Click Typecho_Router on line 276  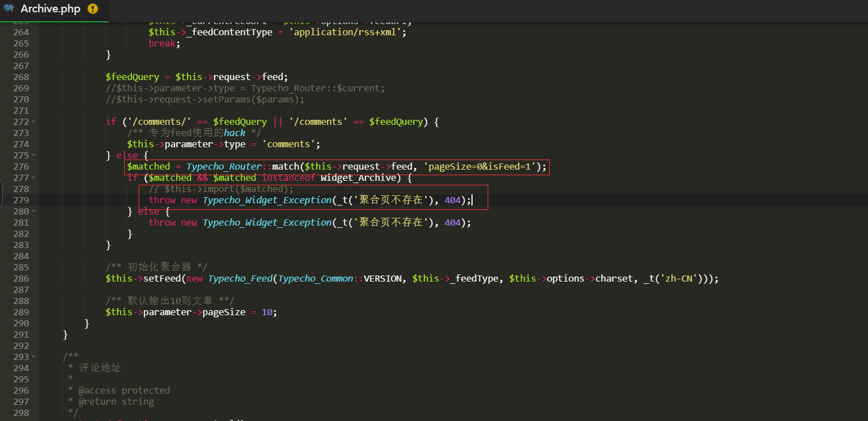point(224,167)
